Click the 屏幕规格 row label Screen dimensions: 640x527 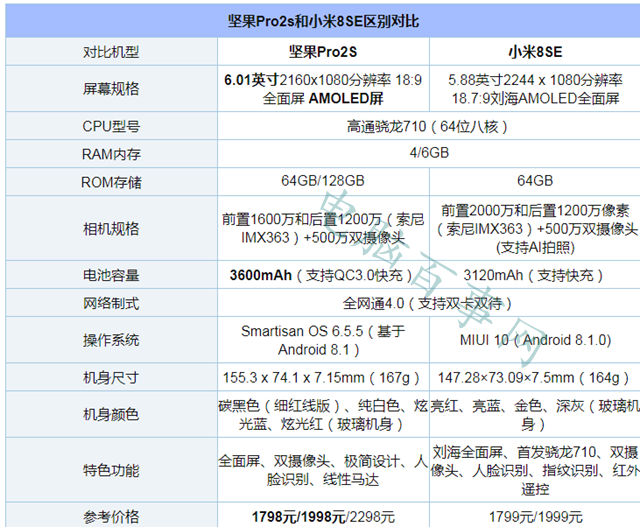click(x=110, y=89)
